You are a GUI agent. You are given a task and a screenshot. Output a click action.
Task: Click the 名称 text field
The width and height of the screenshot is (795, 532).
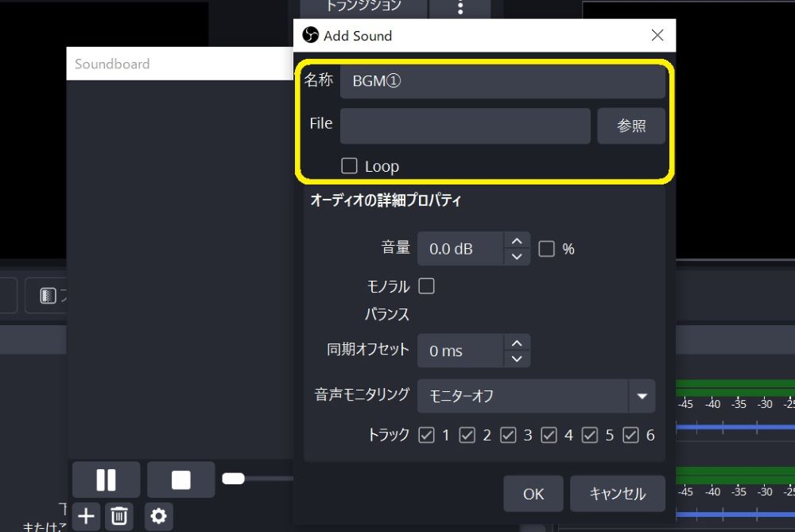[502, 81]
